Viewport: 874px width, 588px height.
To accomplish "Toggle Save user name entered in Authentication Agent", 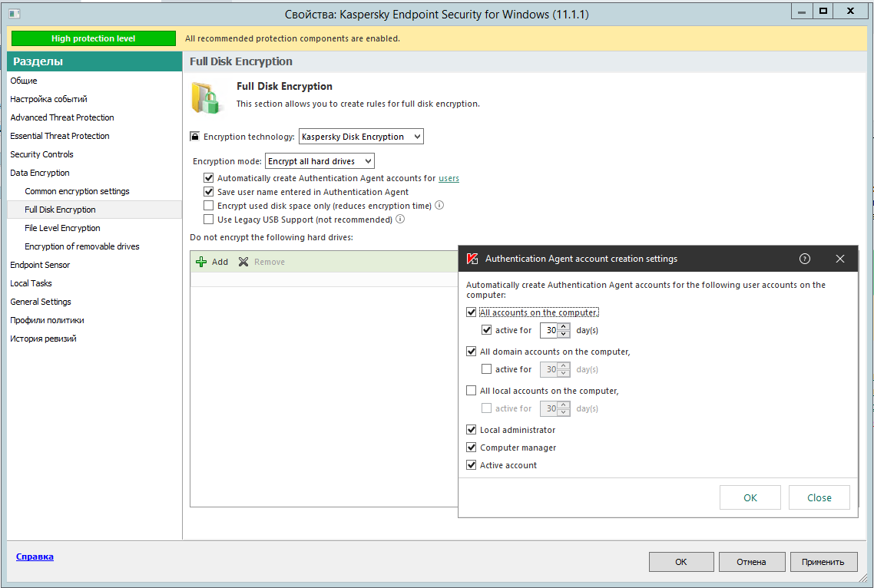I will (208, 192).
